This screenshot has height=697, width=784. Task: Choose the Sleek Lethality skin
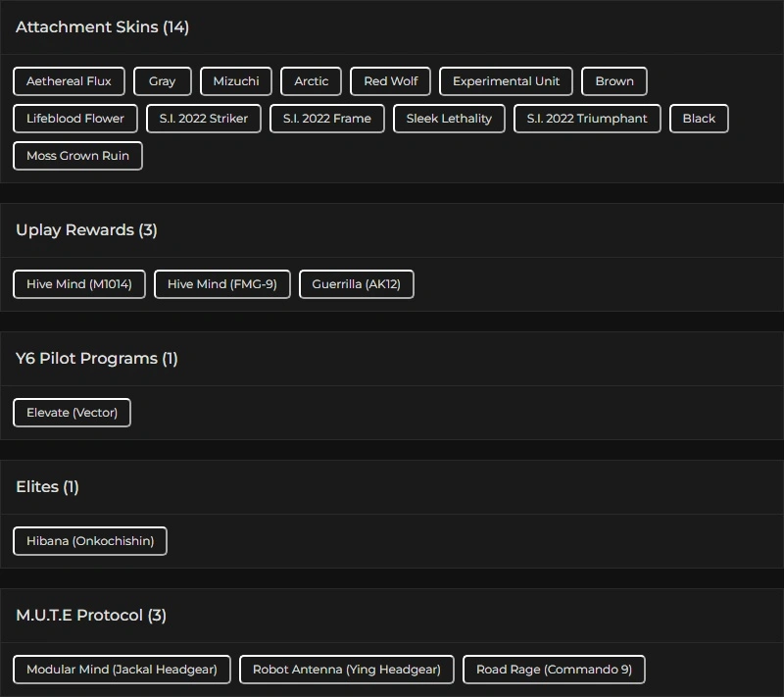coord(449,119)
